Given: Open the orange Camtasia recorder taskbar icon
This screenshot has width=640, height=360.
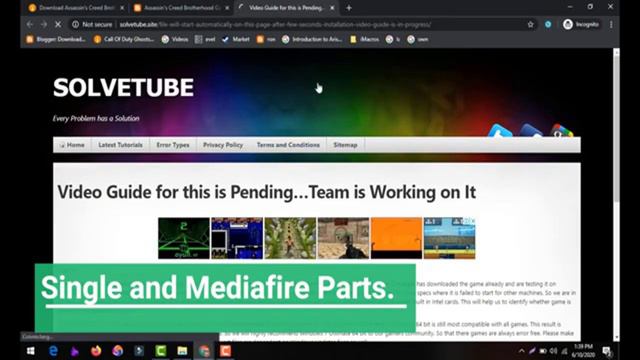Looking at the screenshot, I should [x=225, y=351].
